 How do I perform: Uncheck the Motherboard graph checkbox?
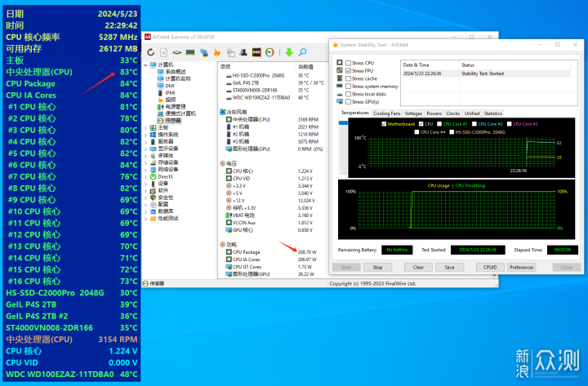[384, 124]
